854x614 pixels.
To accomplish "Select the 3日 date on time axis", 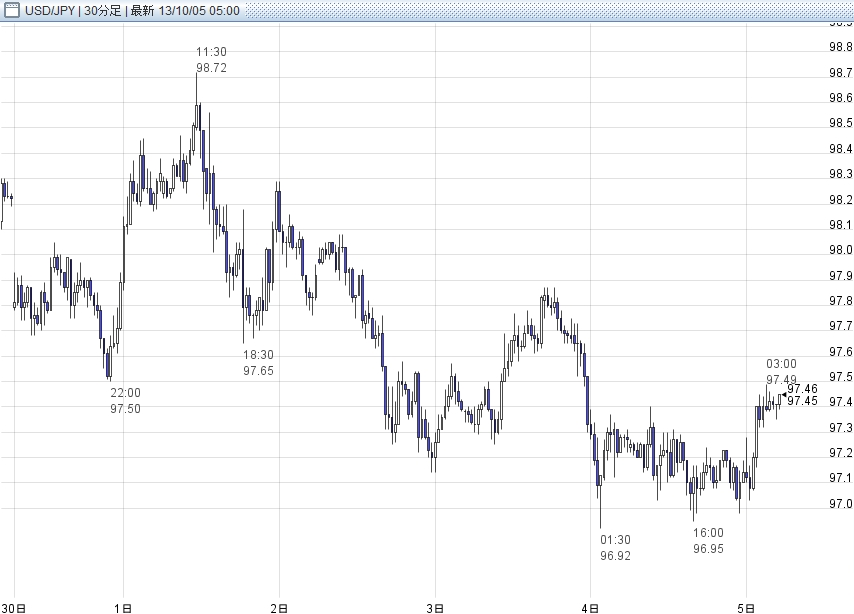I will point(435,607).
